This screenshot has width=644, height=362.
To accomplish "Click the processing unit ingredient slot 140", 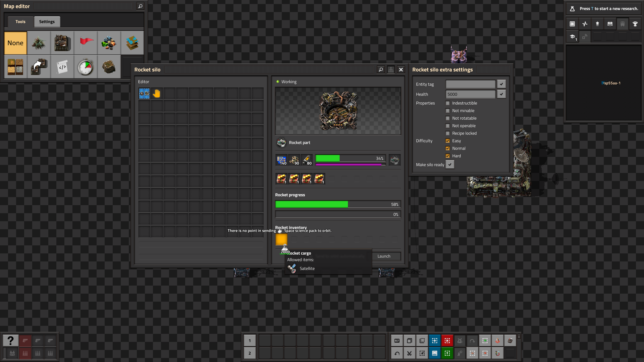I will click(281, 160).
